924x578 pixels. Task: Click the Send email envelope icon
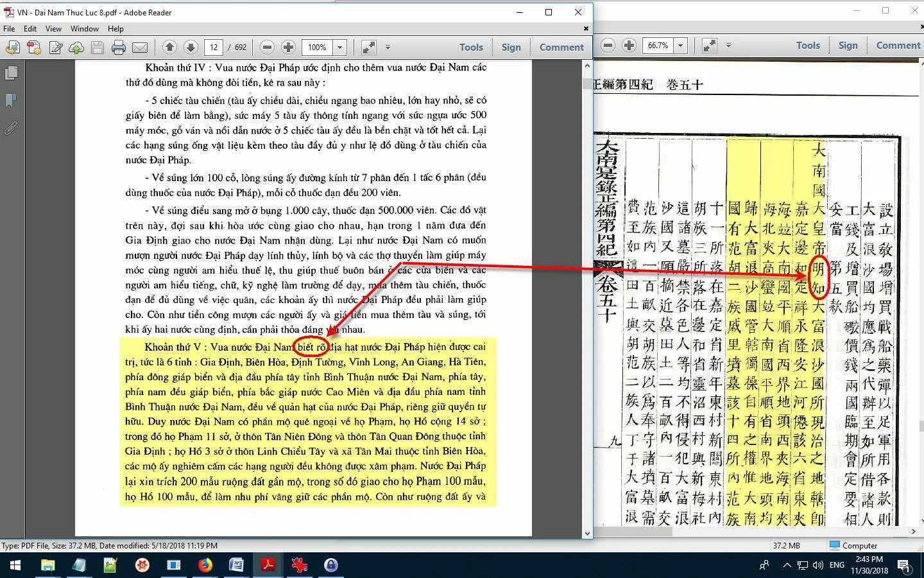point(140,48)
